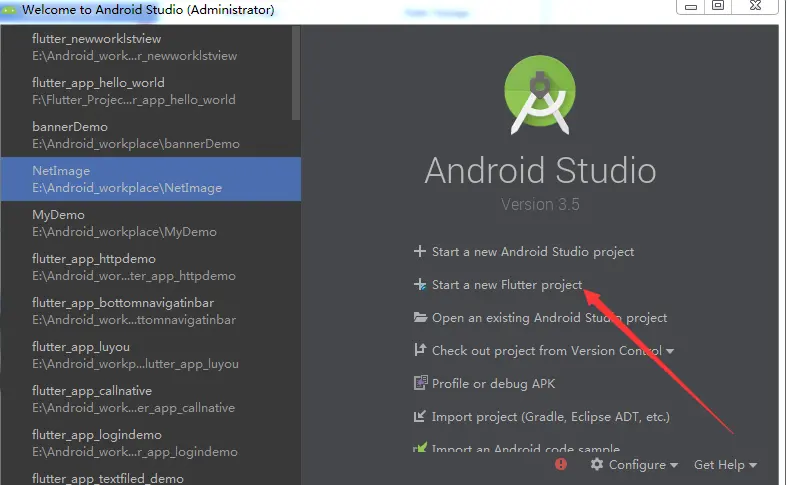The height and width of the screenshot is (485, 788).
Task: Open recent project bannerDemo
Action: coord(151,135)
